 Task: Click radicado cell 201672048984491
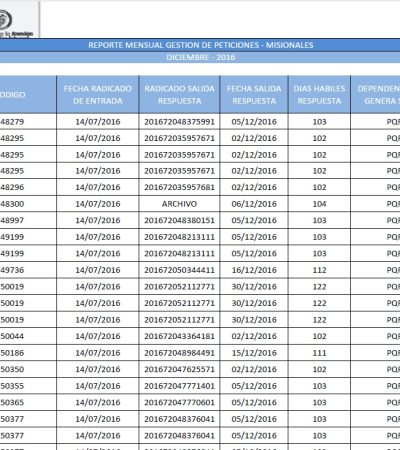click(179, 353)
